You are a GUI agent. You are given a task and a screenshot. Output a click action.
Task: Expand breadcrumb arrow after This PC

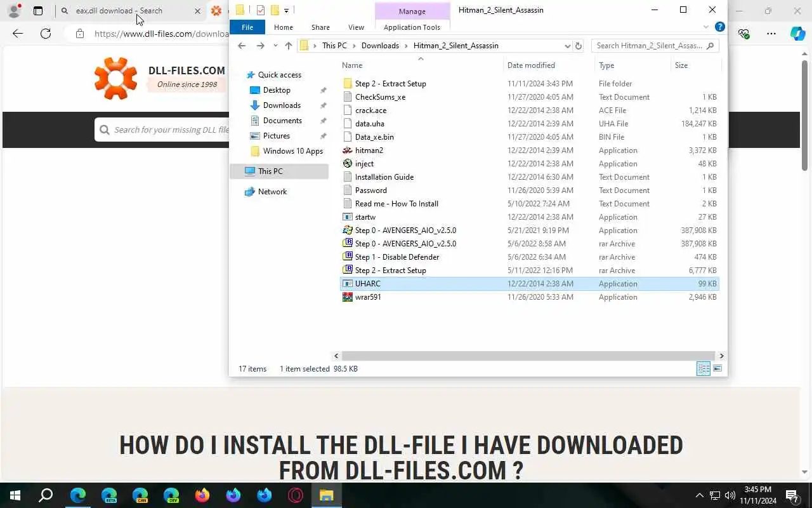(355, 46)
